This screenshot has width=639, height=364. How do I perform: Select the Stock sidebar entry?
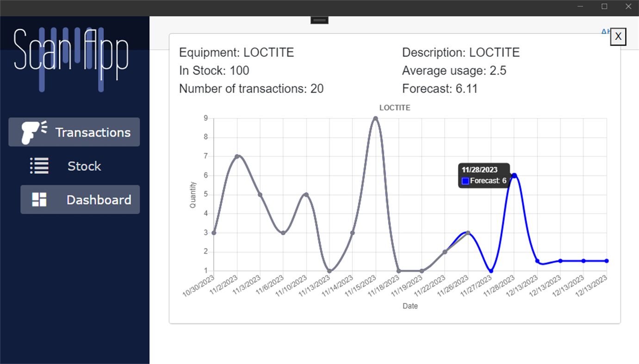coord(84,166)
